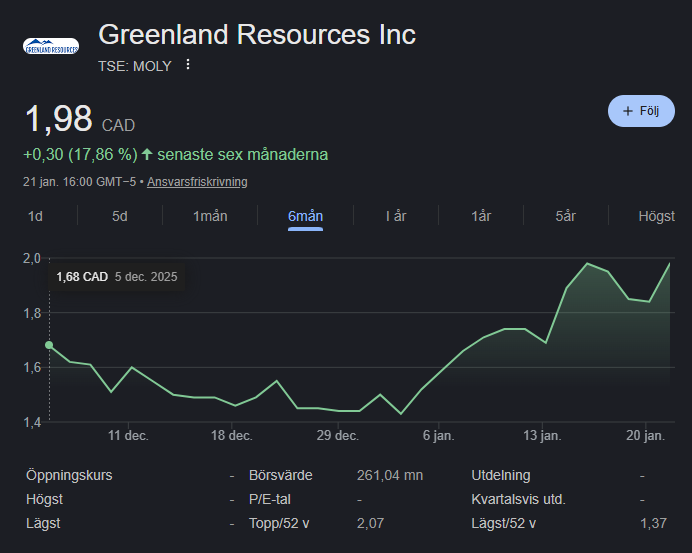692x553 pixels.
Task: Click the Greenland Resources company logo
Action: pyautogui.click(x=51, y=47)
